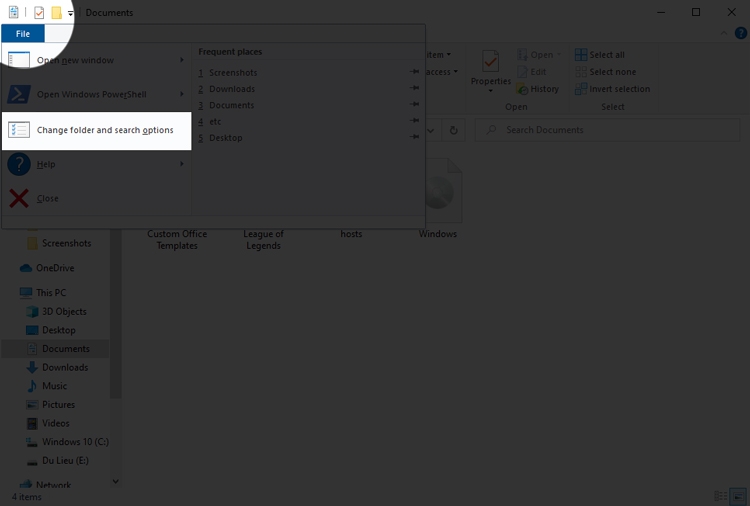Image resolution: width=750 pixels, height=506 pixels.
Task: Click Select none in the ribbon
Action: pyautogui.click(x=606, y=72)
